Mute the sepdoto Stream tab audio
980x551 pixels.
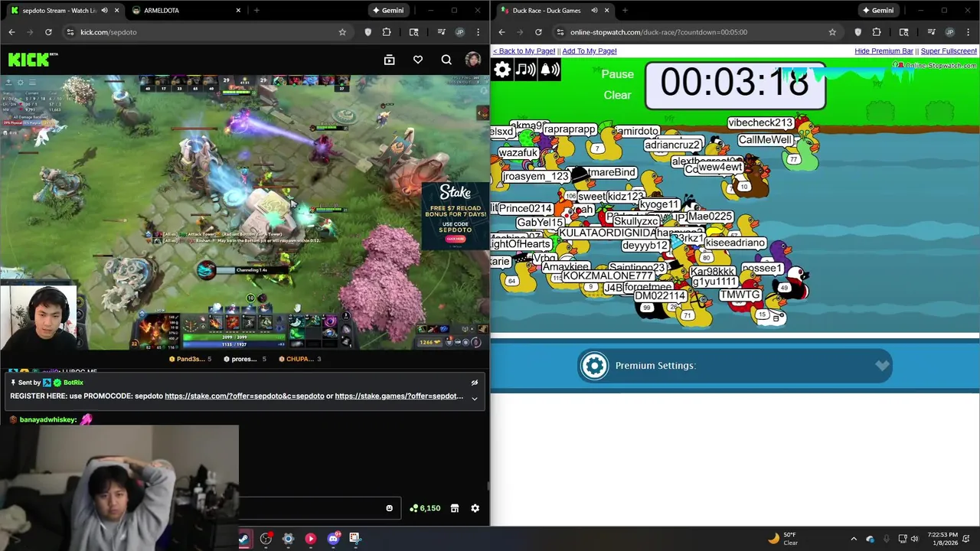pyautogui.click(x=104, y=11)
